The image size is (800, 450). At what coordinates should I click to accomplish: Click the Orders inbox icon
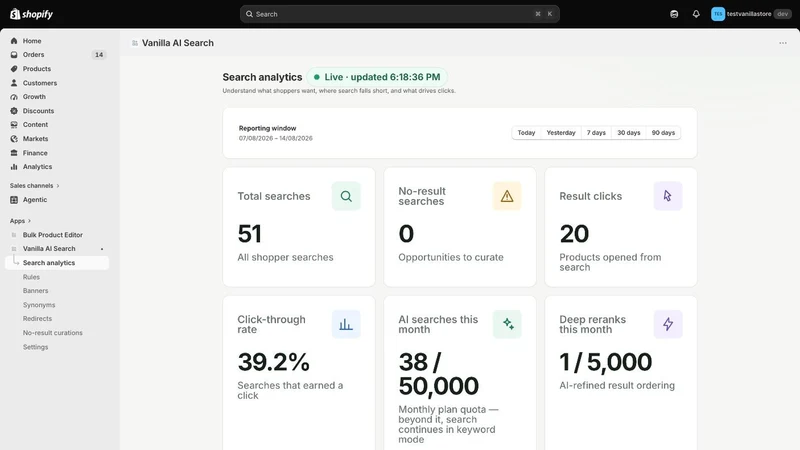[14, 55]
